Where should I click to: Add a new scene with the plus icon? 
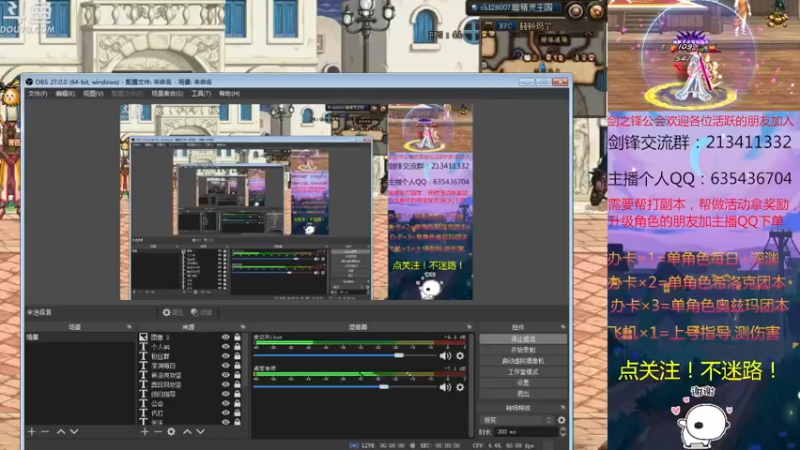[32, 432]
